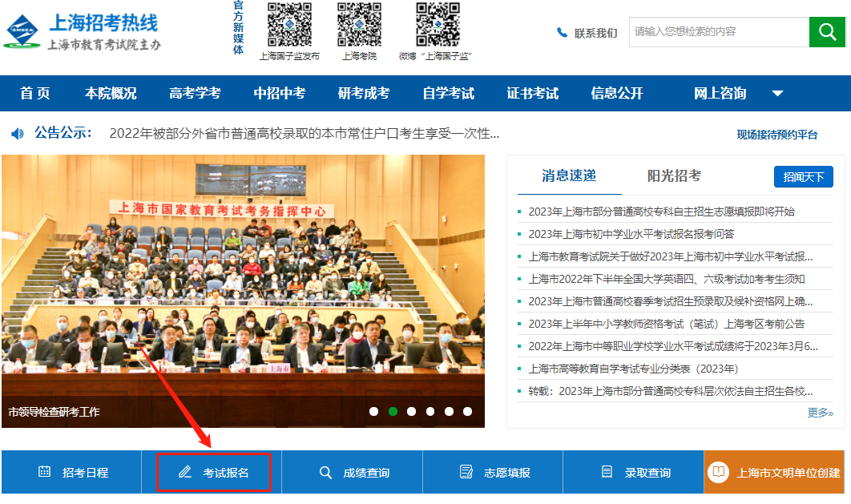Click the 上海国子监发布 QR code
Screen dimensions: 851x504
[x=289, y=25]
